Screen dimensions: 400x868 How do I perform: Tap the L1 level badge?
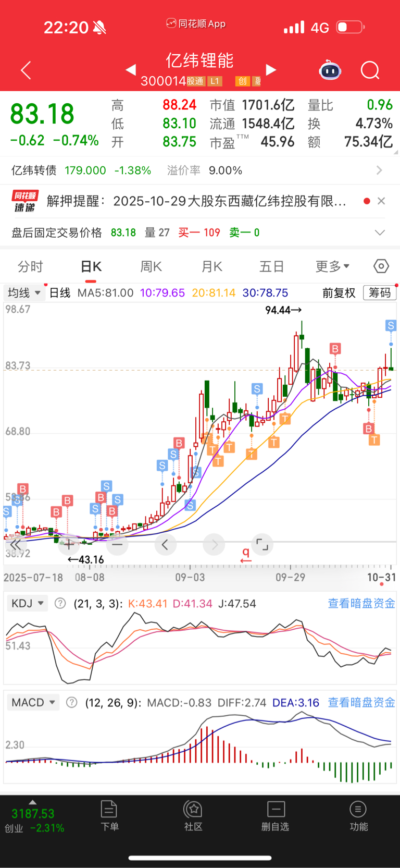pos(215,81)
